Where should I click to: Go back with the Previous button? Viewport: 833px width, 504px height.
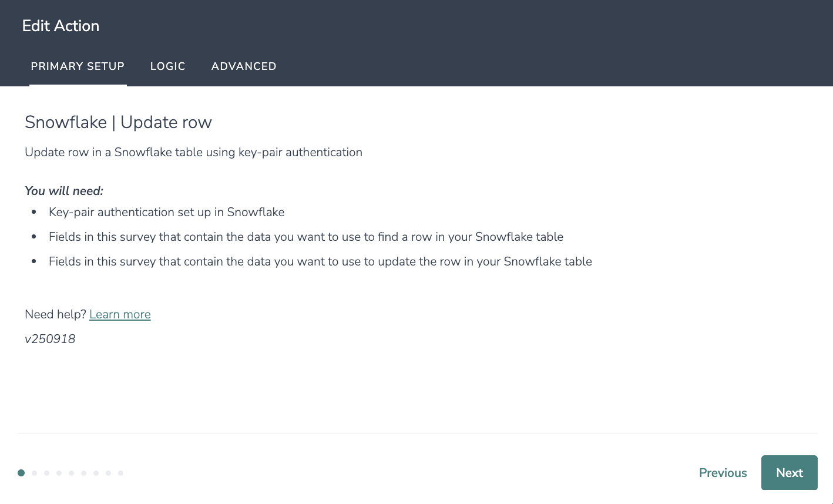pos(723,473)
